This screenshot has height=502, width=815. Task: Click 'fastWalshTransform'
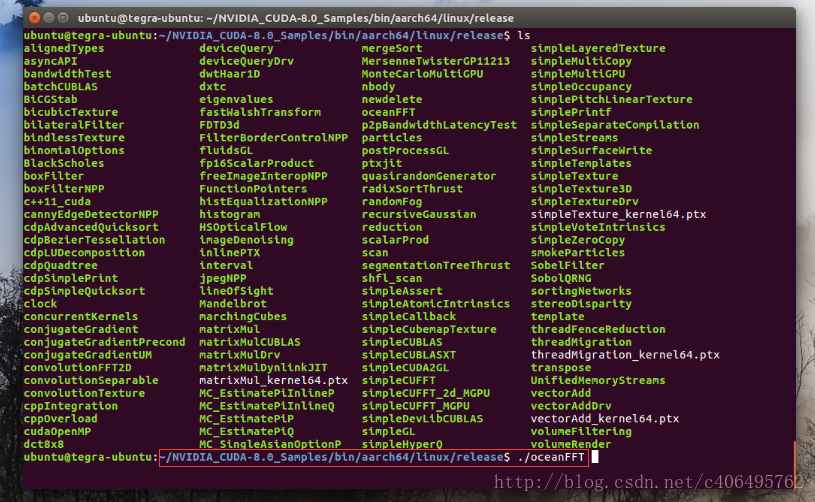click(x=260, y=112)
